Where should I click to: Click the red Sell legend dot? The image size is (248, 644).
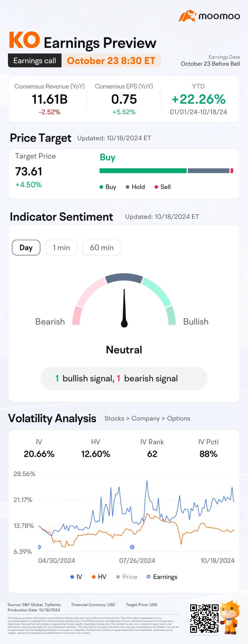point(156,187)
